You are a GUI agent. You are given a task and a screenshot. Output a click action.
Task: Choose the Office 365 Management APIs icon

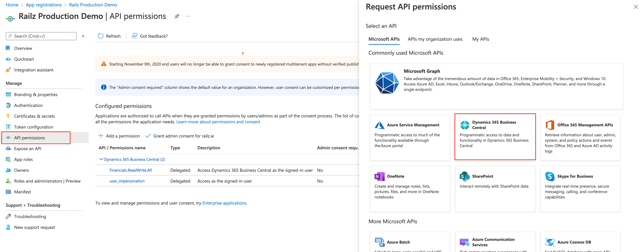click(x=550, y=125)
